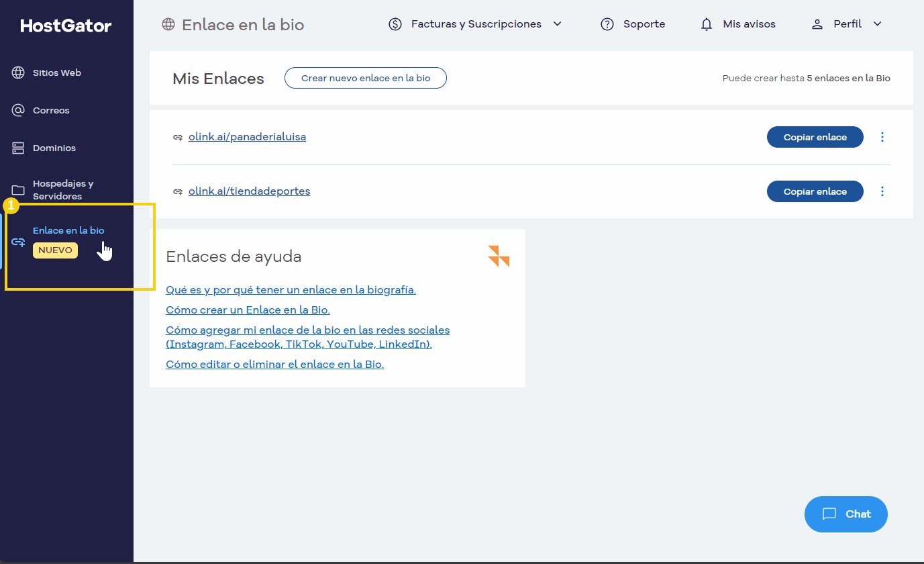
Task: Click the HostGator logo
Action: point(66,26)
